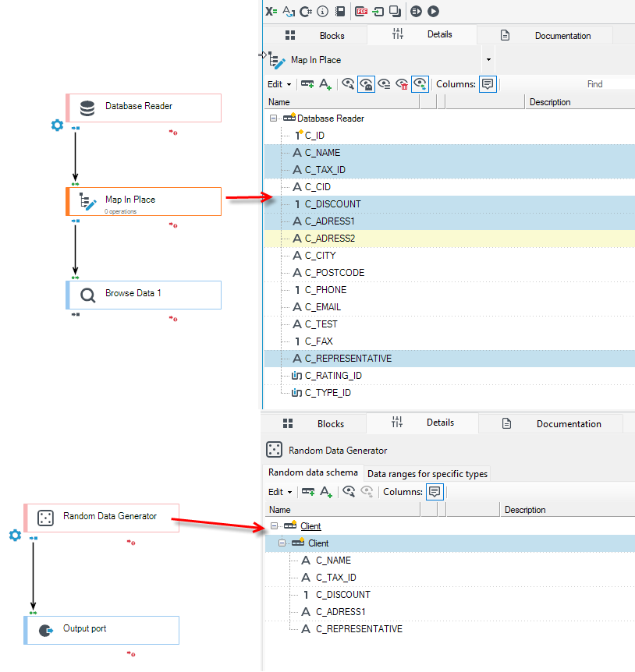Open Edit dropdown in Map In Place panel
The image size is (635, 672).
(279, 84)
